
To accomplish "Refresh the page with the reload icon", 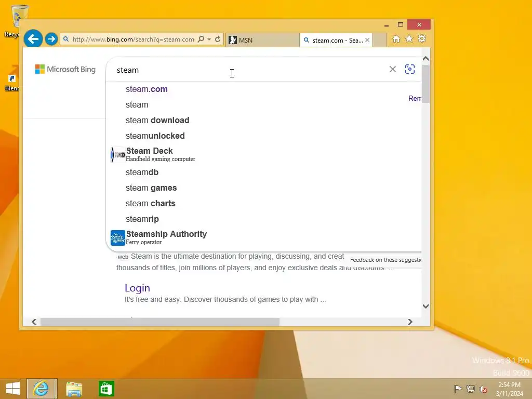I will (x=218, y=39).
